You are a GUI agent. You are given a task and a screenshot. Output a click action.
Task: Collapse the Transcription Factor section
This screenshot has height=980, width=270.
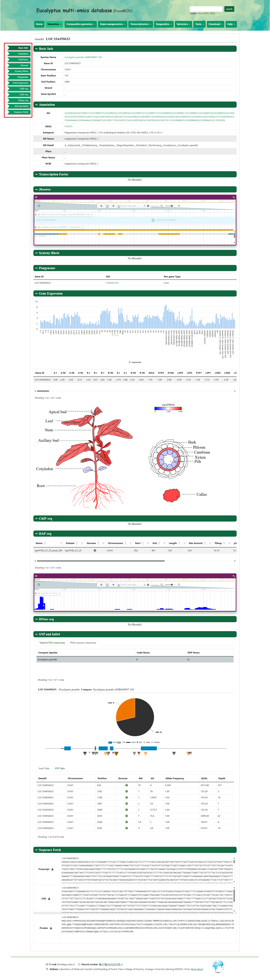coord(36,174)
